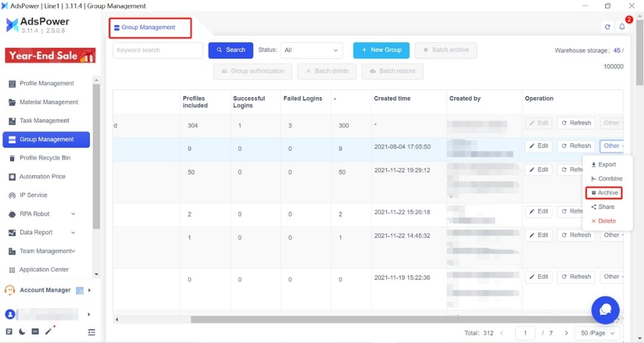Edit the group created 2021-11-22 14:45:32
Viewport: 644px width, 343px height.
538,236
